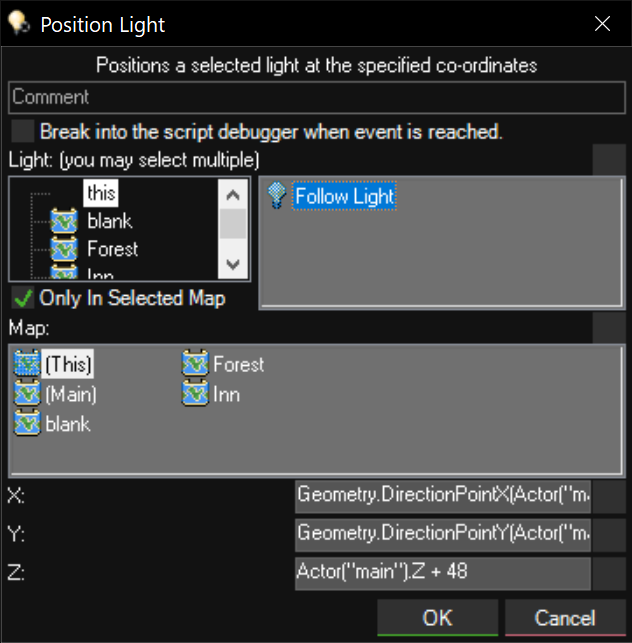This screenshot has height=643, width=632.
Task: Toggle Only In Selected Map checkbox
Action: coord(22,298)
